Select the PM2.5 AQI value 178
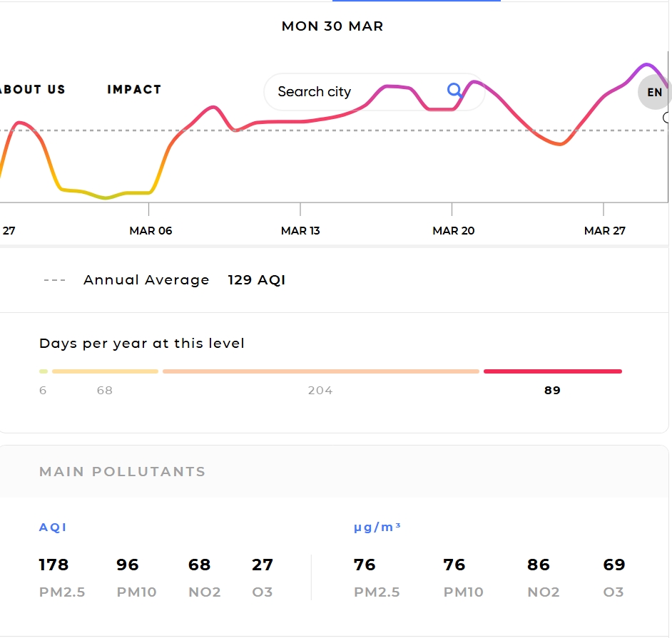 [54, 565]
